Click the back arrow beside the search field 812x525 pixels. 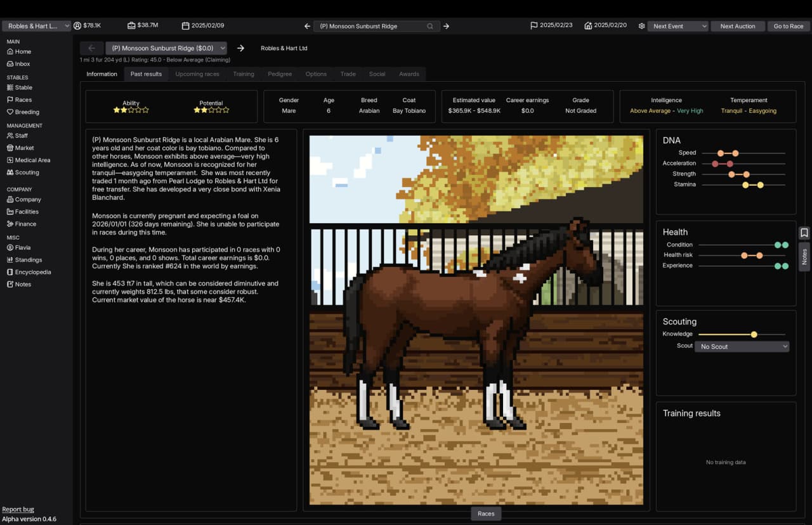pos(307,26)
